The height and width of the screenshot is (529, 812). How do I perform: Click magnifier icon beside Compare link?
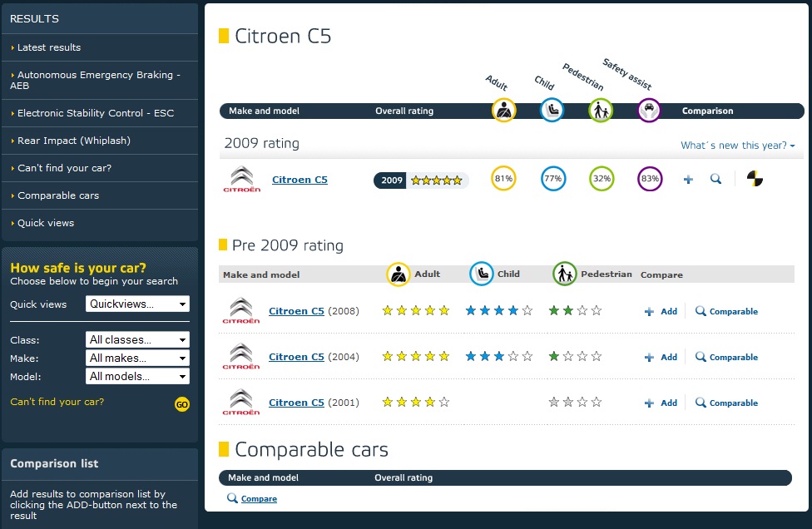[x=232, y=498]
